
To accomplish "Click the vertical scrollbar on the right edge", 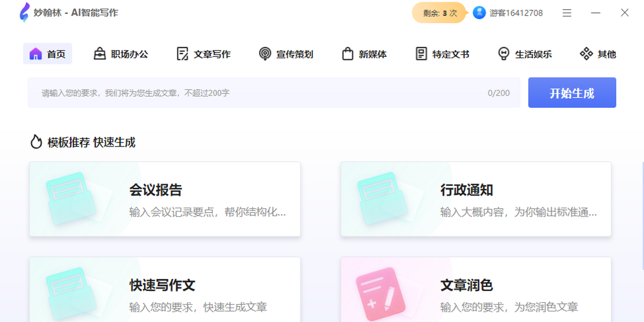I will 642,215.
